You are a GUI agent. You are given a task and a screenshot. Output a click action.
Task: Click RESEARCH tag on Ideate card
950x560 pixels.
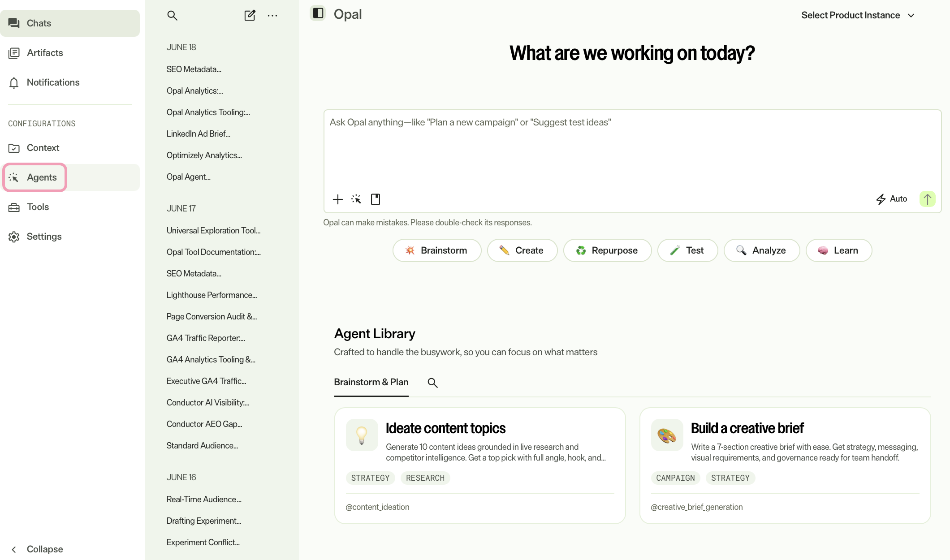click(x=425, y=478)
